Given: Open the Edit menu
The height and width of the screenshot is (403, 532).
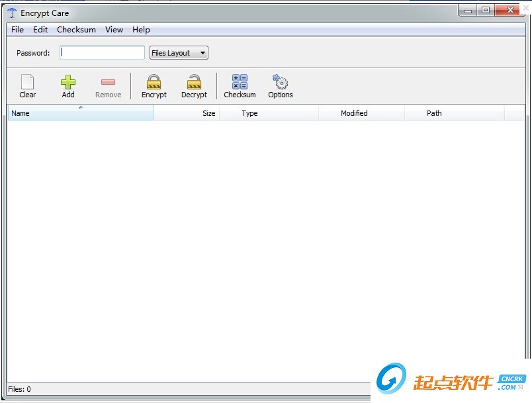Looking at the screenshot, I should tap(40, 30).
